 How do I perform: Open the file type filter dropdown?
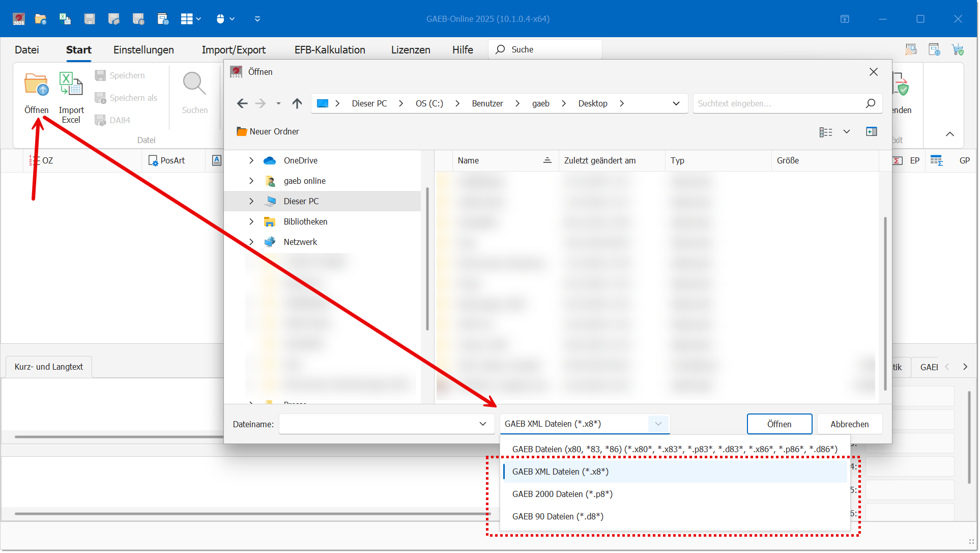[658, 424]
